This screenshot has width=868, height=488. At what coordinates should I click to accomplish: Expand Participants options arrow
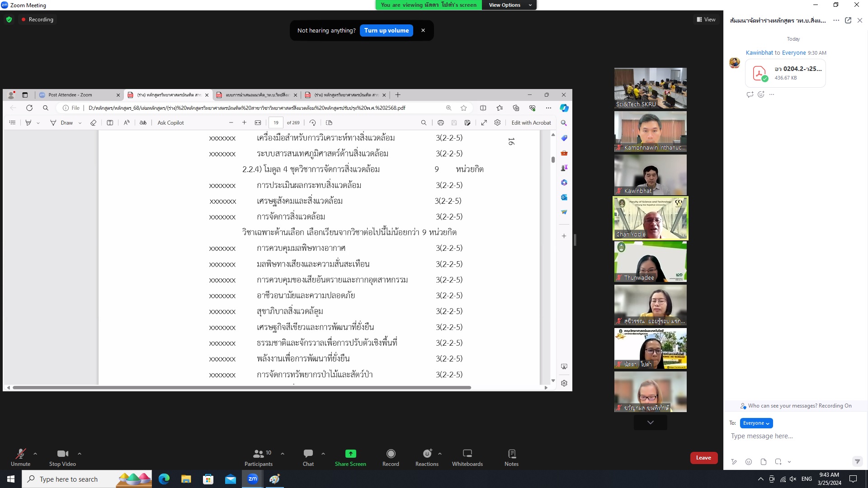point(283,454)
